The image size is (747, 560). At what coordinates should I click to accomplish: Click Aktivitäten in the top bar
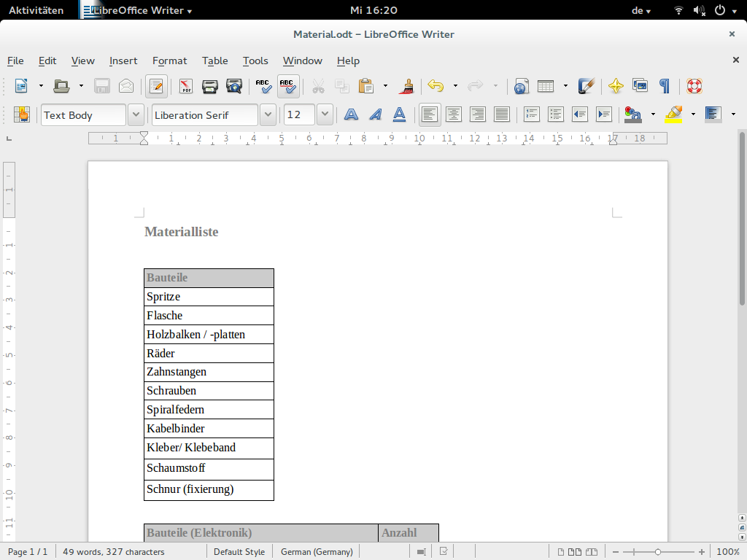point(36,10)
